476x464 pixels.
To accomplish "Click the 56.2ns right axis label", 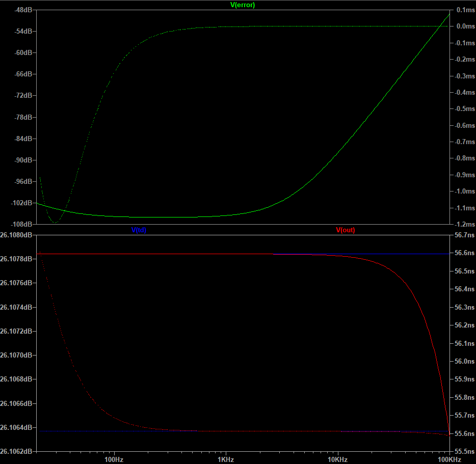I will pos(464,325).
